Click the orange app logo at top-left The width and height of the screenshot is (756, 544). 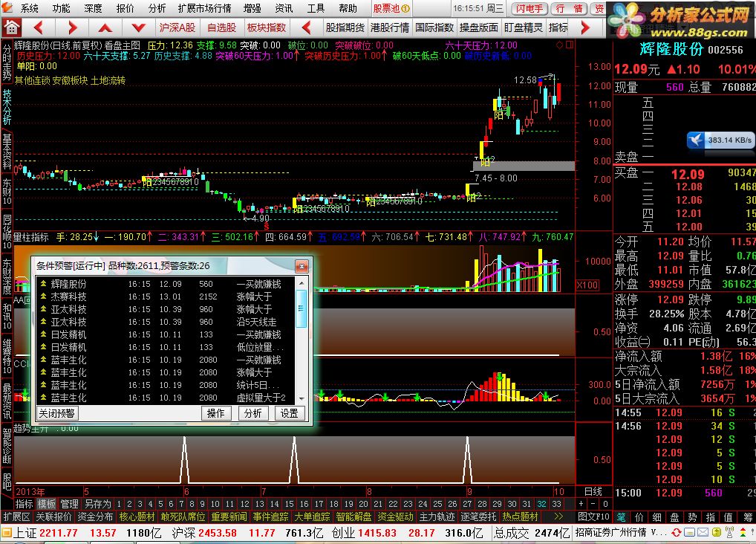tap(6, 7)
